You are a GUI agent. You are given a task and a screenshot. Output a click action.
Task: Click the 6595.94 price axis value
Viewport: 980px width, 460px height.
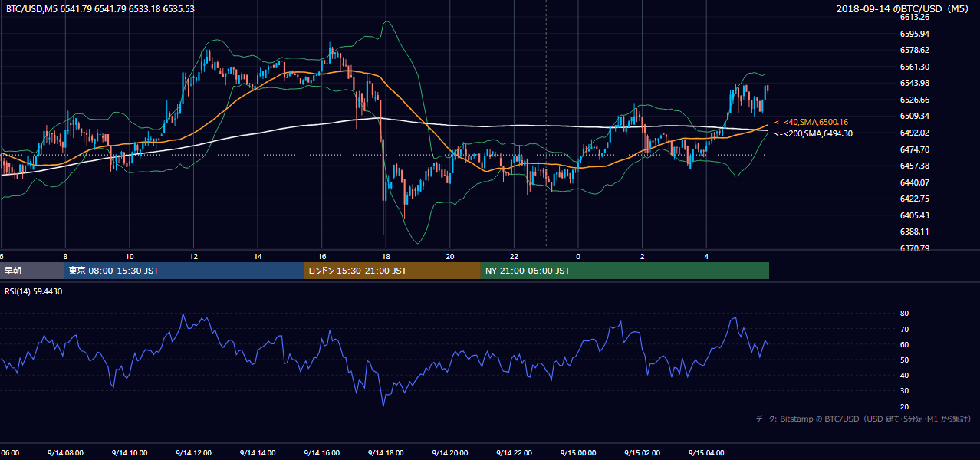pos(915,34)
